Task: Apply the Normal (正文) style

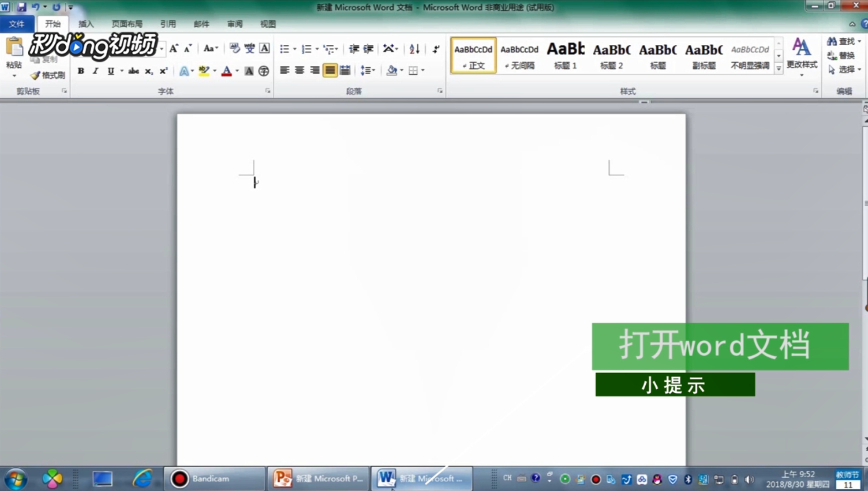Action: pyautogui.click(x=473, y=55)
